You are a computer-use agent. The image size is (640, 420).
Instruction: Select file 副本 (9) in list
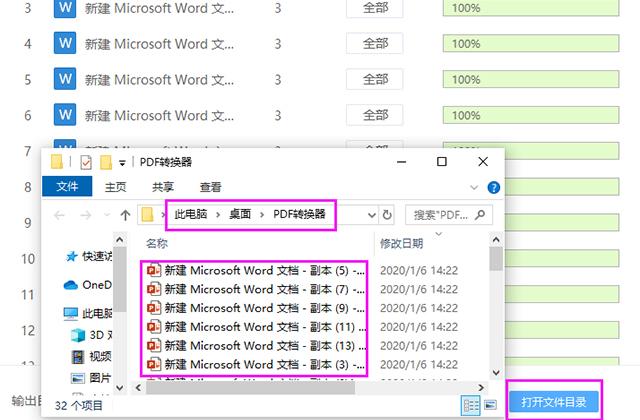coord(256,308)
